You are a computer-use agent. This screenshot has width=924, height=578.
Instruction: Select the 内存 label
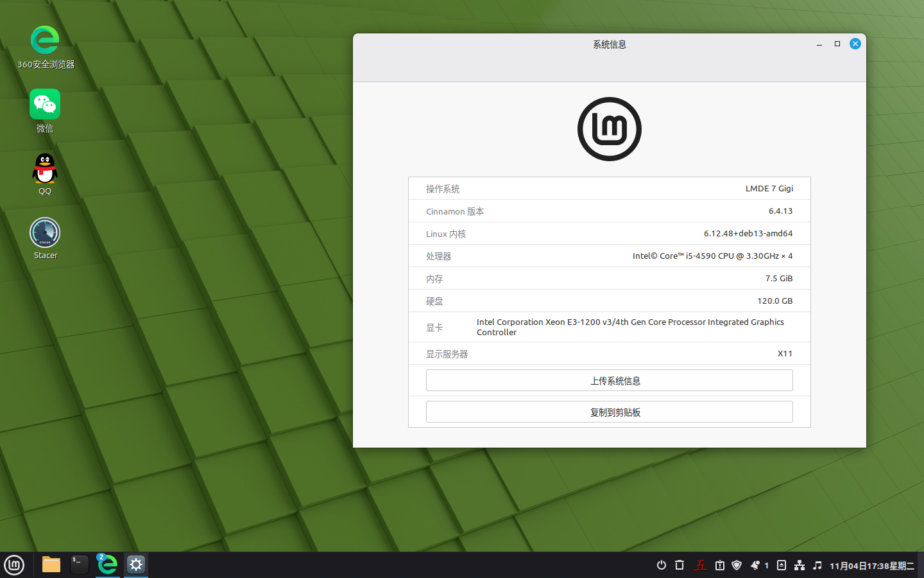pos(434,279)
